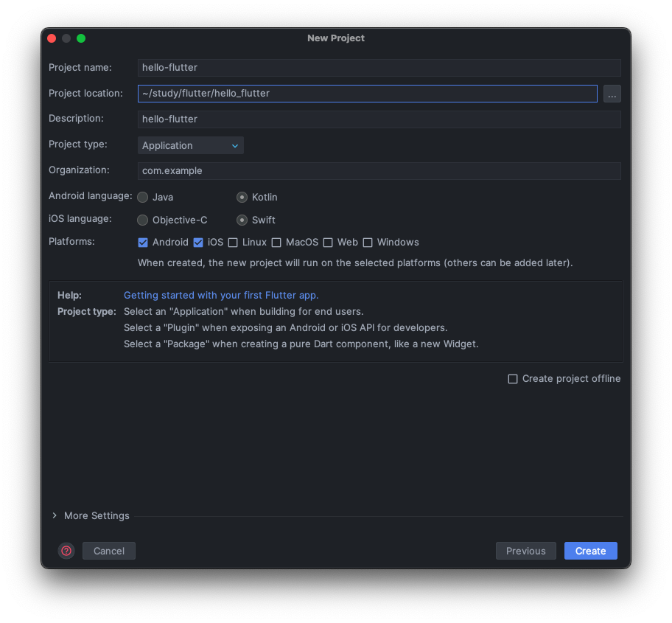Screen dimensions: 672x623
Task: Click the Project location input field
Action: (367, 94)
